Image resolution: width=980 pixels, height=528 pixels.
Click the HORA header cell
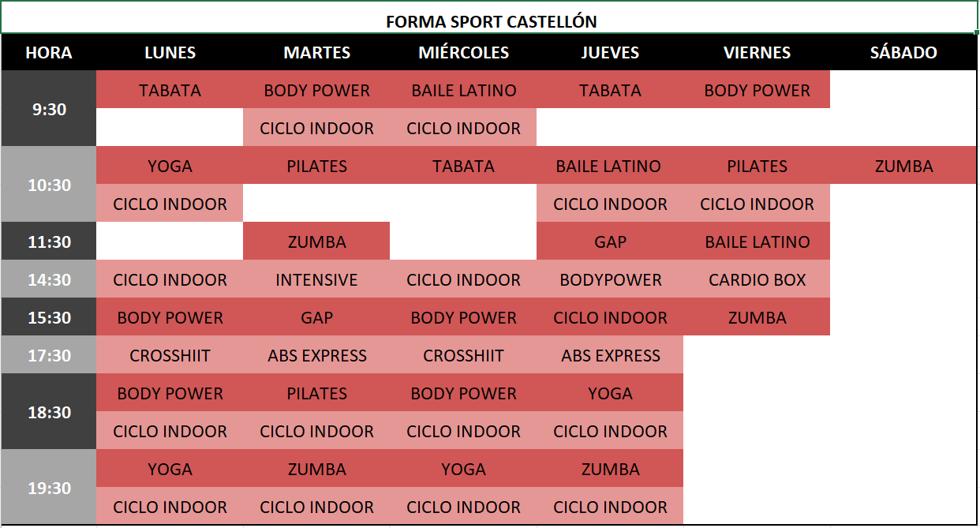pos(49,53)
